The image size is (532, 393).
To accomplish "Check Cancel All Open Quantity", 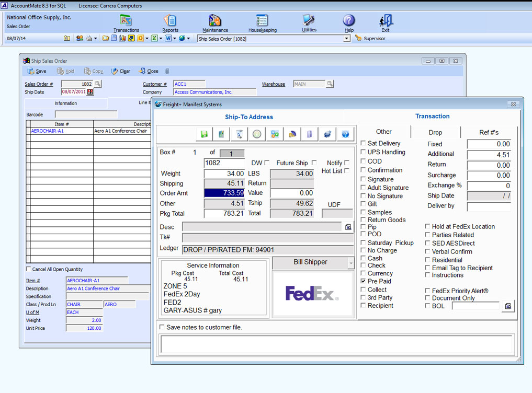I will point(28,269).
